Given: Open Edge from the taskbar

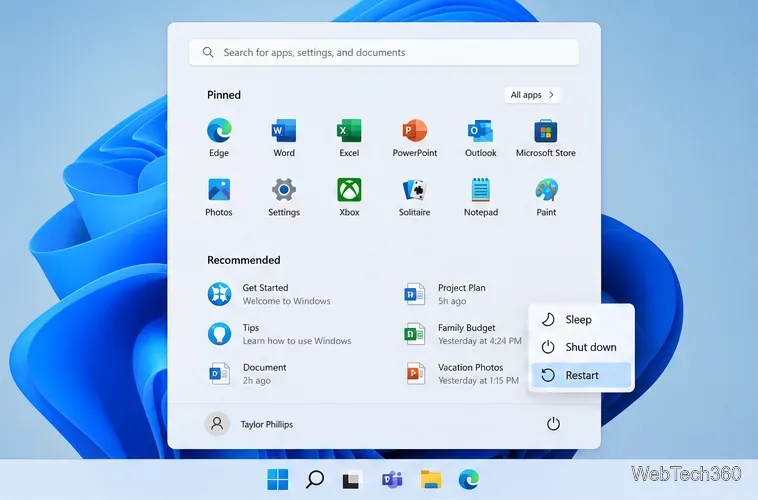Looking at the screenshot, I should pyautogui.click(x=468, y=479).
